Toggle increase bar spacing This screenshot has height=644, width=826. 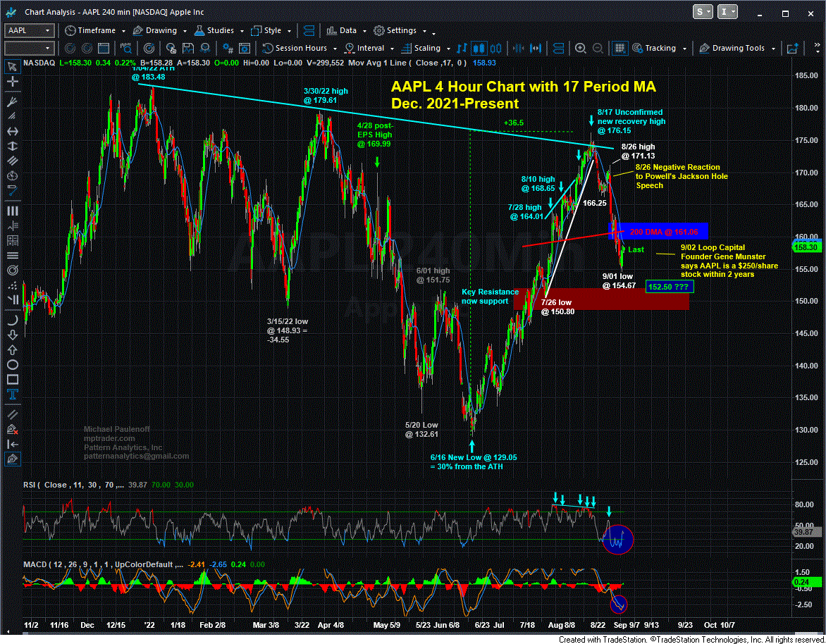coord(536,49)
